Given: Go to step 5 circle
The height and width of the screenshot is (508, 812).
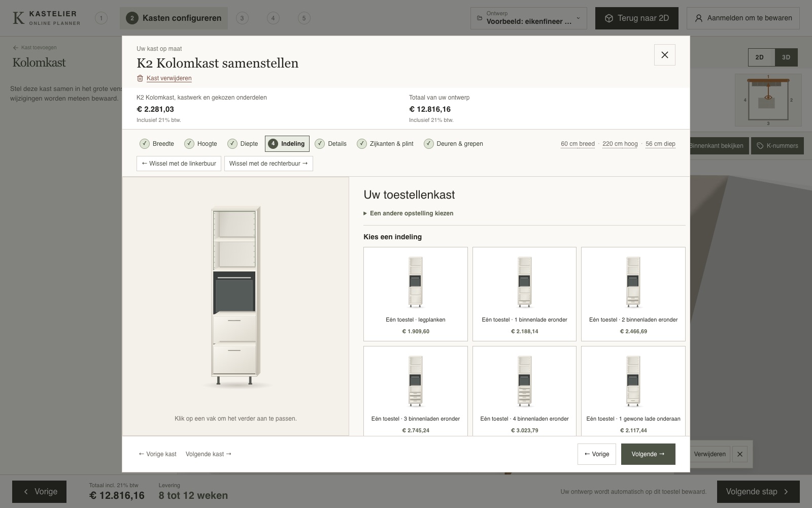Looking at the screenshot, I should tap(304, 18).
